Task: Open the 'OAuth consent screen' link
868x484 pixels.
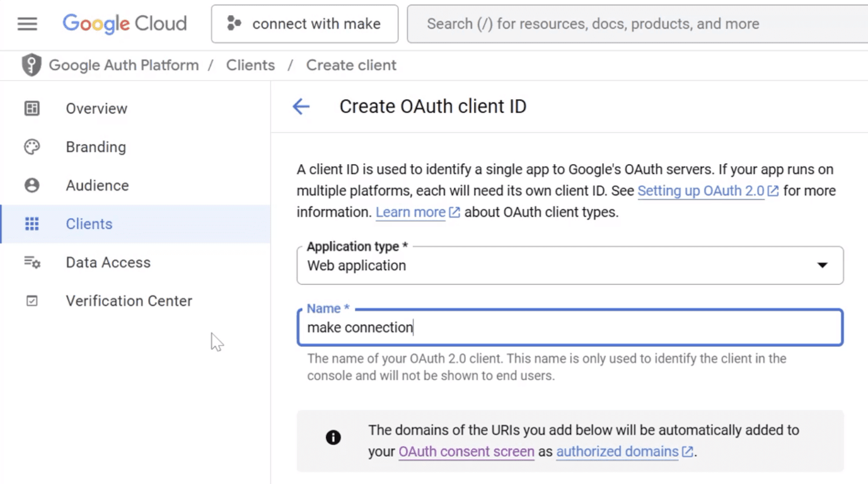Action: click(466, 452)
